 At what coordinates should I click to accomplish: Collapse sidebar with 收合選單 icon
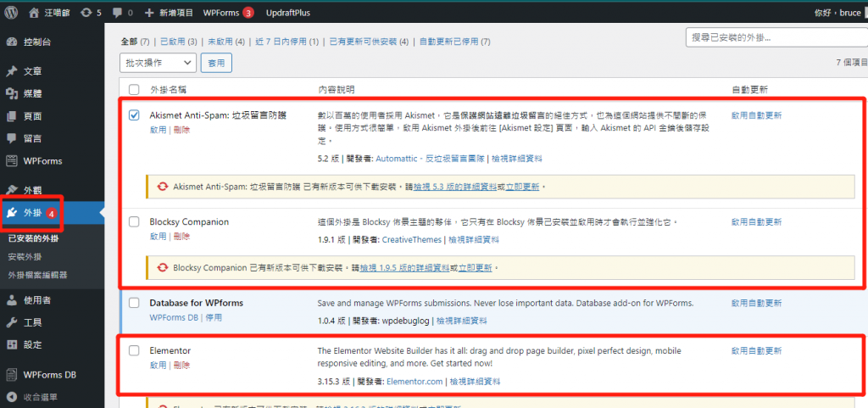click(12, 397)
